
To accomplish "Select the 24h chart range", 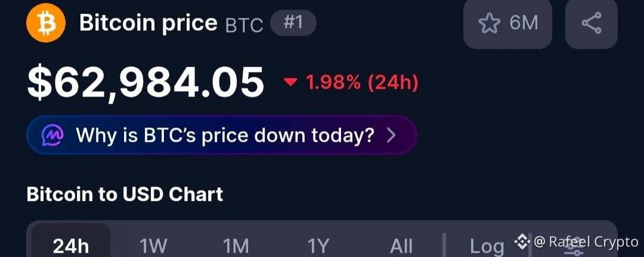I will pyautogui.click(x=71, y=246).
